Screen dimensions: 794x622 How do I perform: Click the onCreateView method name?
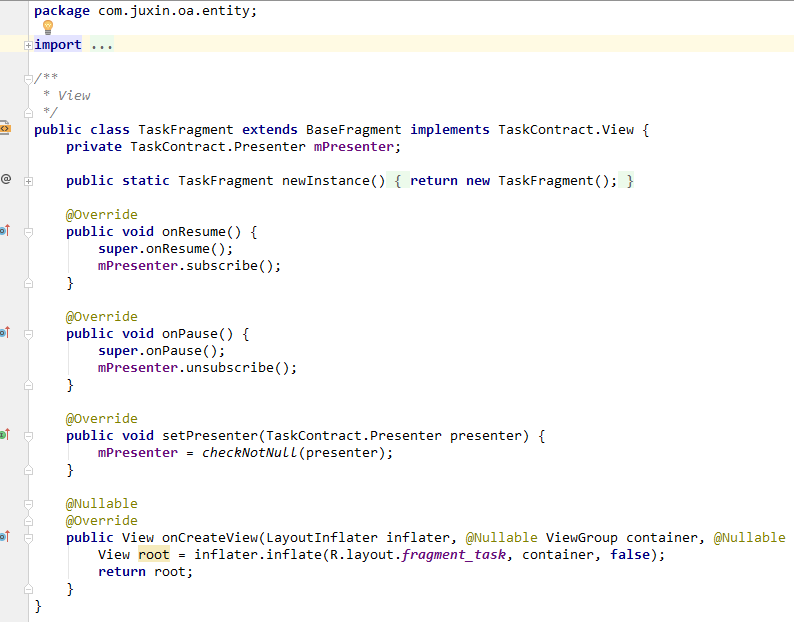coord(210,538)
